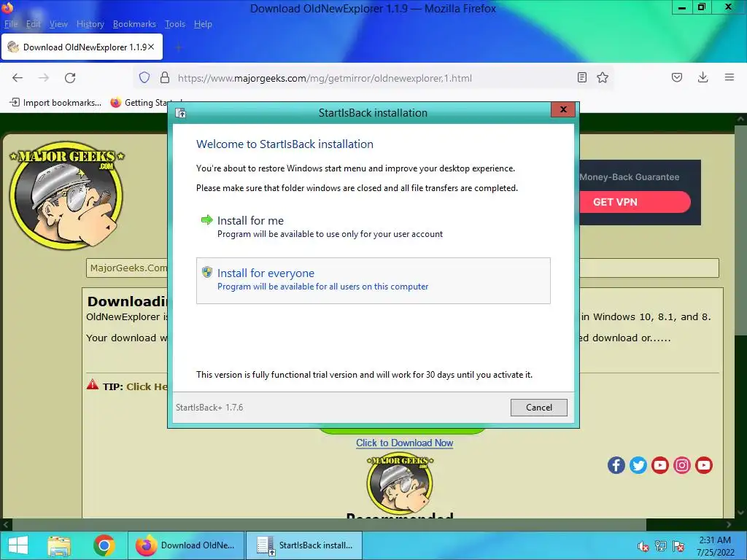Open Google Chrome from taskbar

point(104,545)
